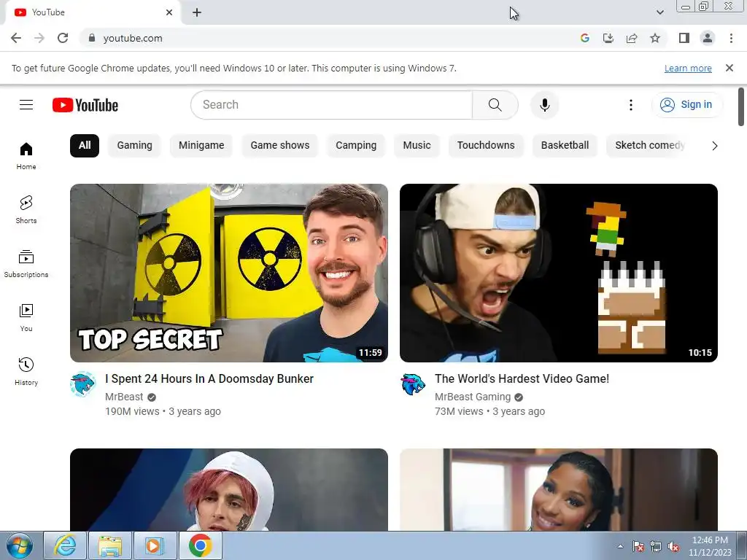
Task: Select the All category chip
Action: point(85,145)
